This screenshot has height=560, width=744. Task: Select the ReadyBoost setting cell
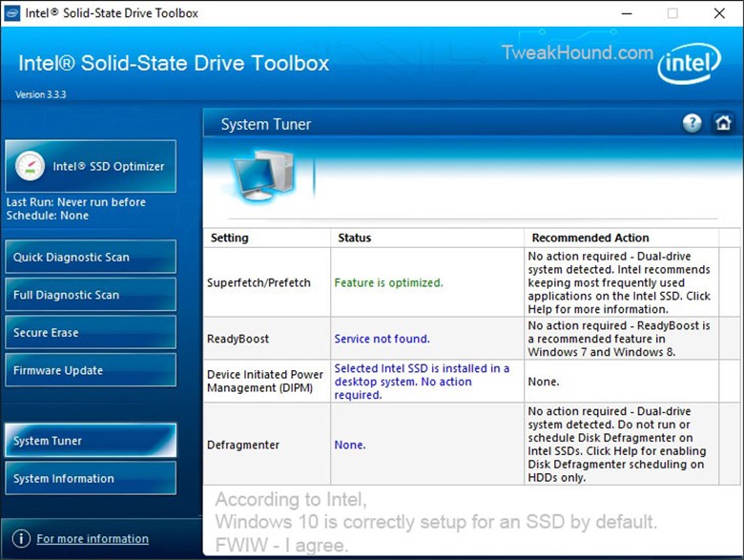pyautogui.click(x=267, y=339)
